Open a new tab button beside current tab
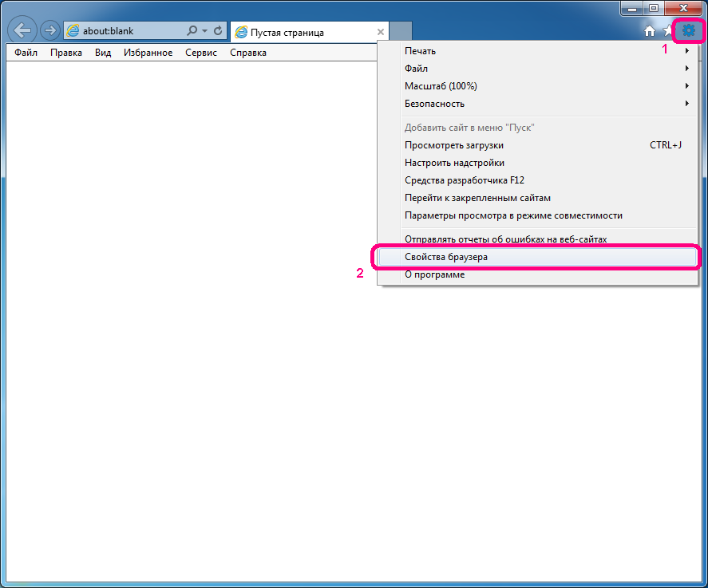This screenshot has width=708, height=588. click(x=401, y=32)
